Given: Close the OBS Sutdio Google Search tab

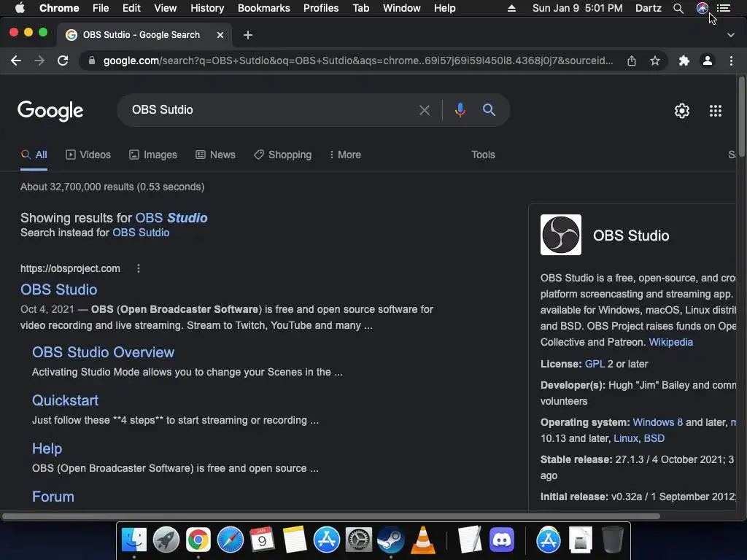Looking at the screenshot, I should tap(220, 35).
